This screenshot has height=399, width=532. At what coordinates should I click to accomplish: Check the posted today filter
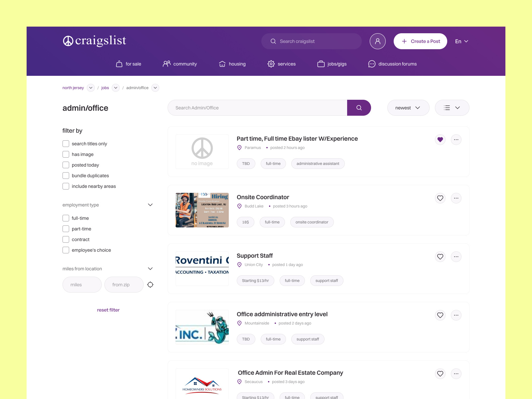[x=66, y=165]
